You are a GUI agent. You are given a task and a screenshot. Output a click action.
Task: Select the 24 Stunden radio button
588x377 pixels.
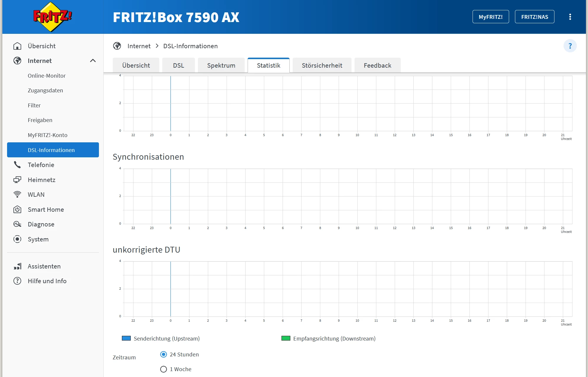[x=163, y=354]
